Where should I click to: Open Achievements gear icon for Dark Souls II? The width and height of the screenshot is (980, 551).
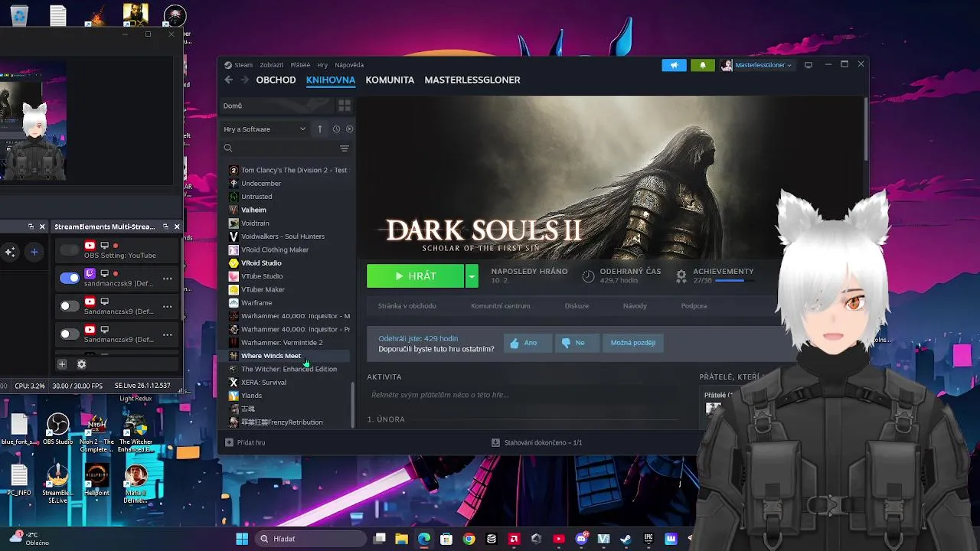681,276
